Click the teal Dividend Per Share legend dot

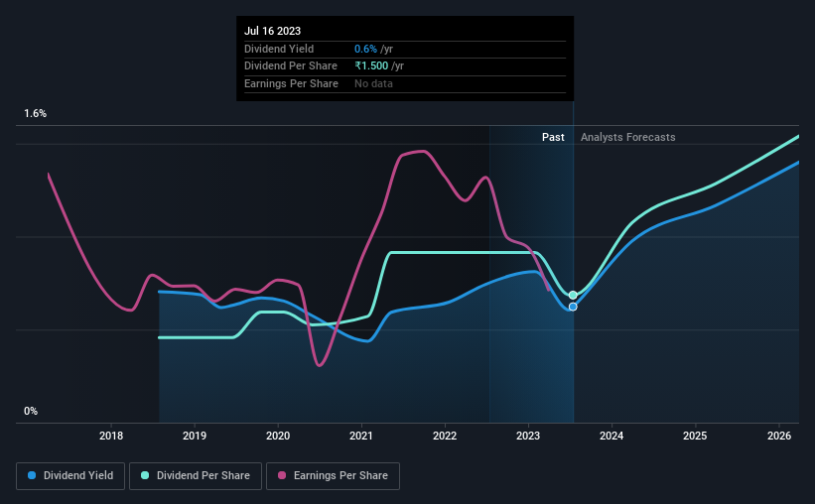click(145, 475)
